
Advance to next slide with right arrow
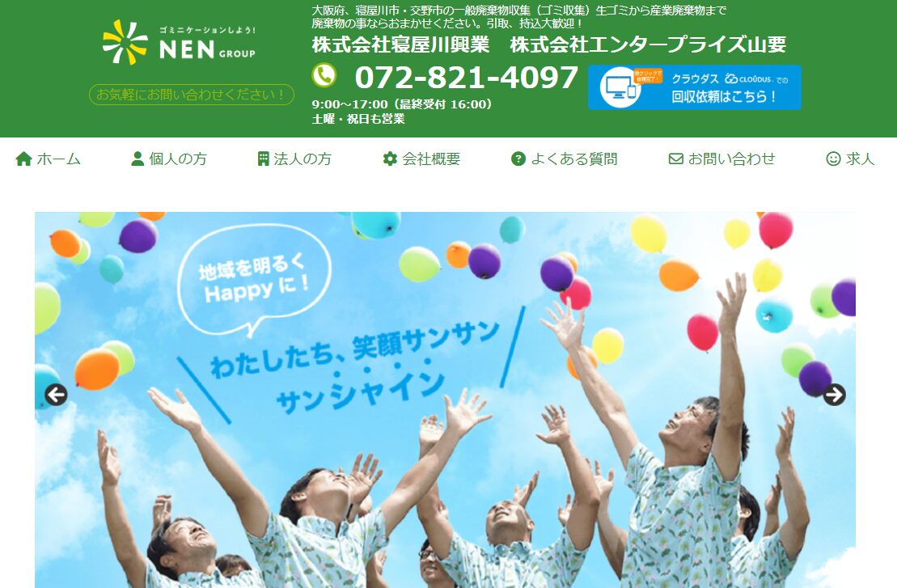point(834,395)
